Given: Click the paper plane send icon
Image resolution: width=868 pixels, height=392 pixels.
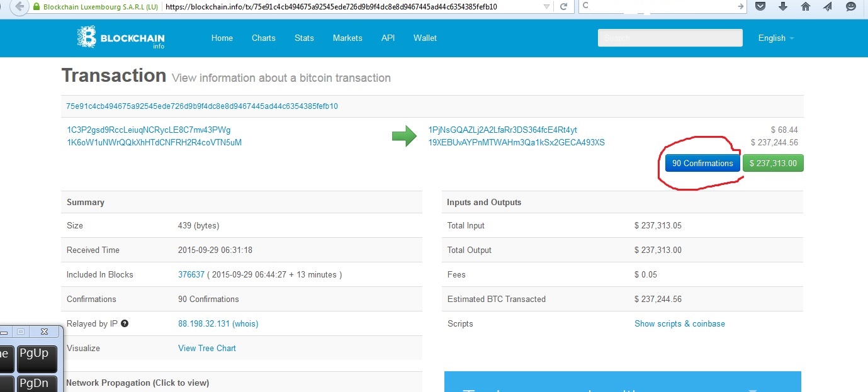Looking at the screenshot, I should (828, 6).
